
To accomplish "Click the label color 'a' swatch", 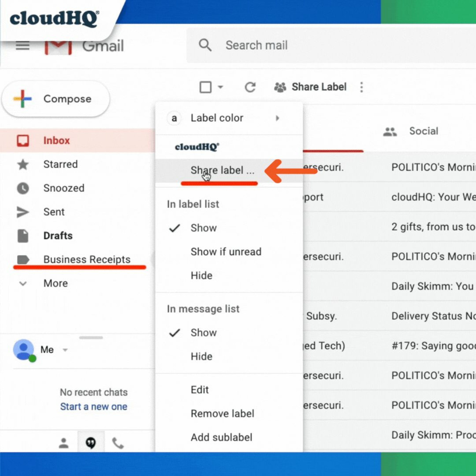I will tap(174, 118).
